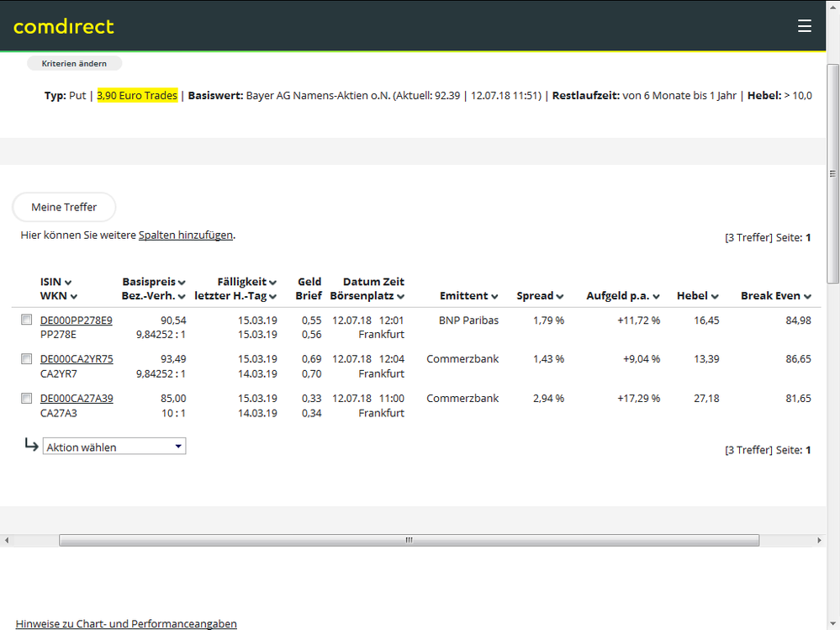Open the Aktion wählen dropdown

tap(114, 447)
